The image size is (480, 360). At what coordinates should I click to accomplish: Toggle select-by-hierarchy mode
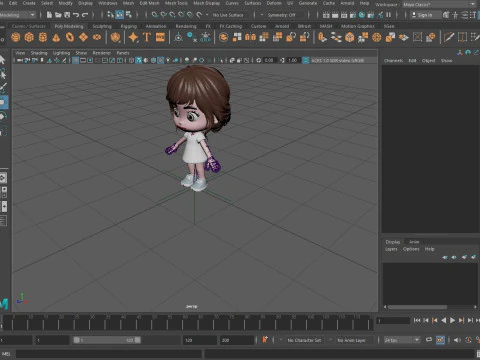pyautogui.click(x=110, y=15)
